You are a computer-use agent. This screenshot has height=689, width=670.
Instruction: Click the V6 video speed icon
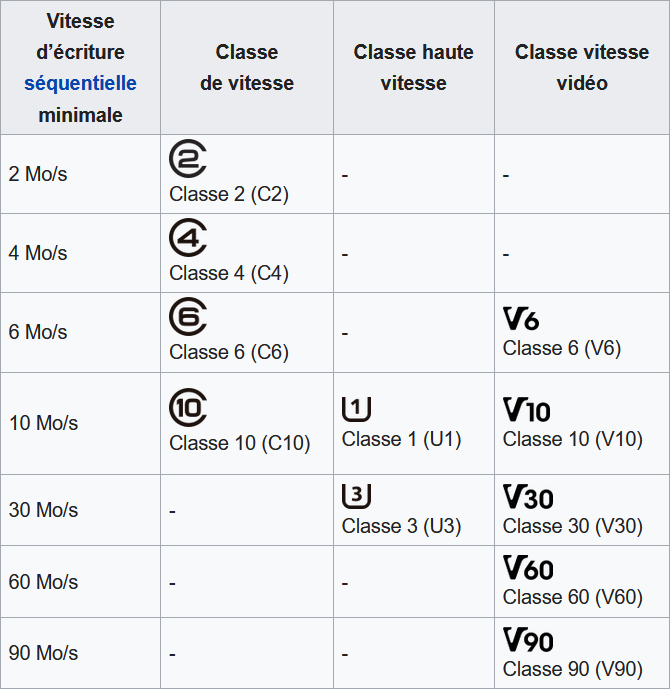(x=521, y=319)
